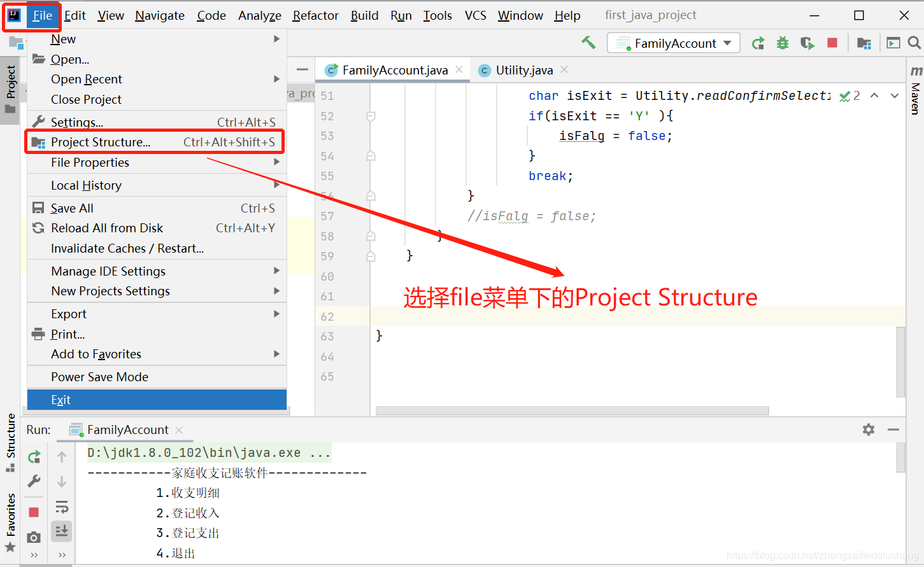Image resolution: width=924 pixels, height=567 pixels.
Task: Run with coverage shield icon
Action: (x=807, y=43)
